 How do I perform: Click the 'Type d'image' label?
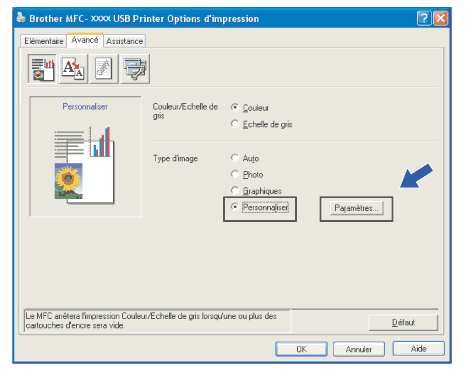click(175, 158)
